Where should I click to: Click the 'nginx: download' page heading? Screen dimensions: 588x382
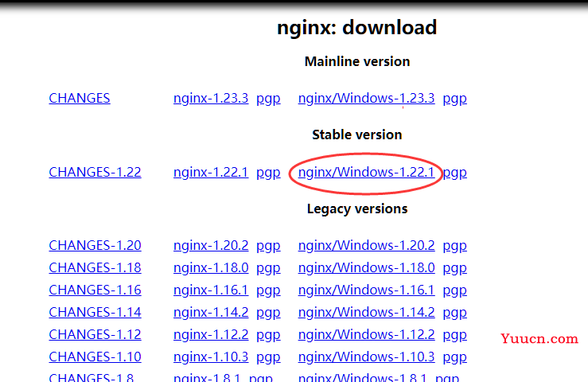[x=356, y=28]
